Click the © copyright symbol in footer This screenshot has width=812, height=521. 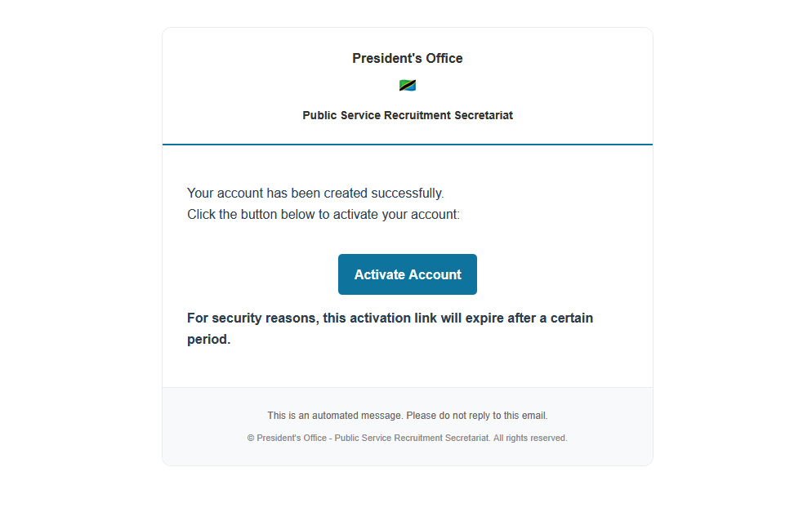coord(251,439)
